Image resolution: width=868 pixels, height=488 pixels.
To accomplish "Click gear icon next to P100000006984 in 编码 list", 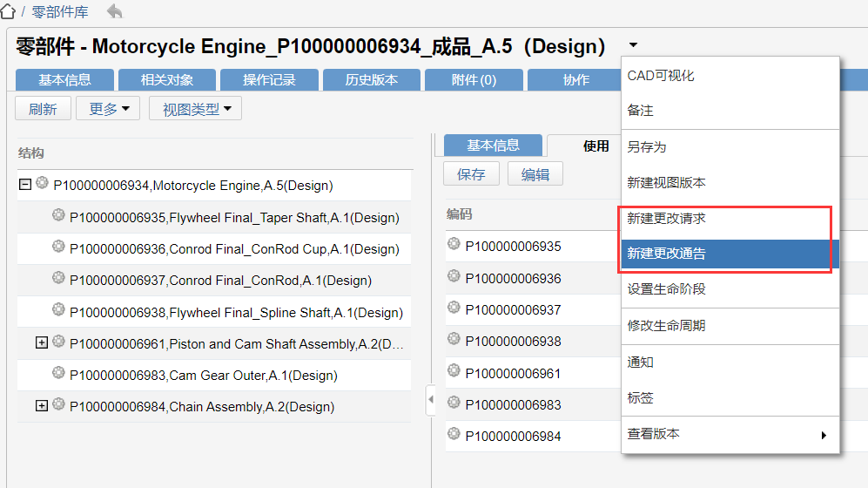I will 454,434.
